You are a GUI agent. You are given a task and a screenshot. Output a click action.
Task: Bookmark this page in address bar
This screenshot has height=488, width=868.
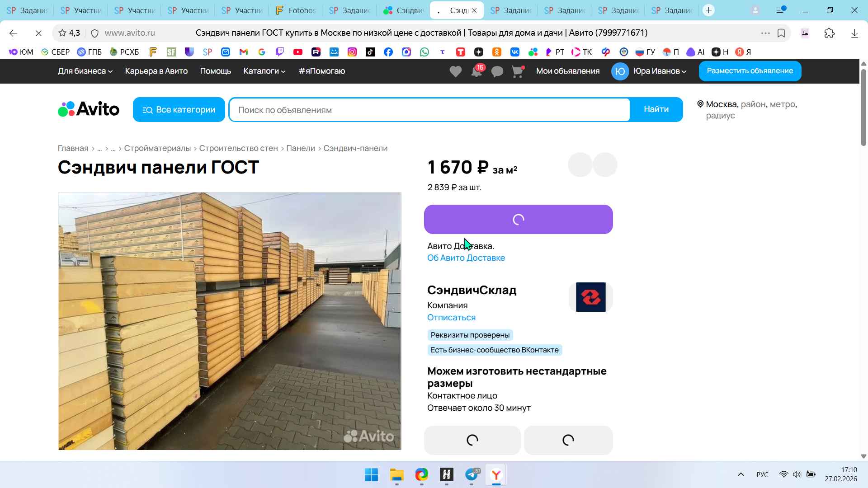coord(781,33)
